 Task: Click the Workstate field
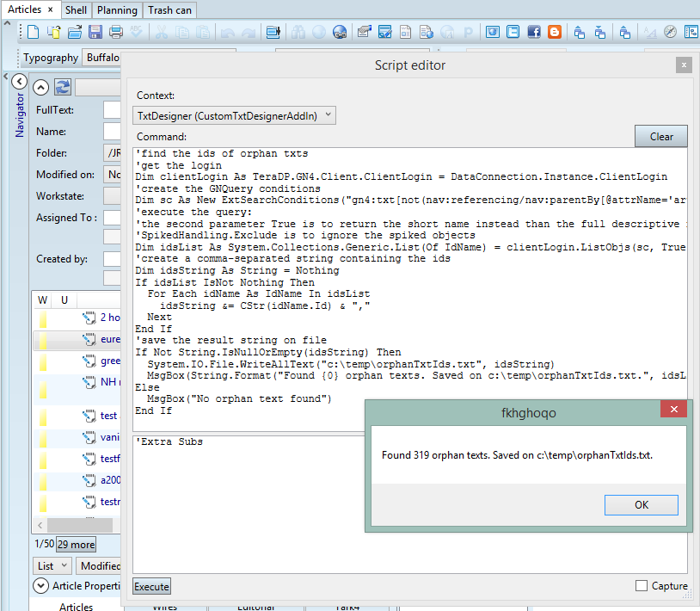click(112, 196)
